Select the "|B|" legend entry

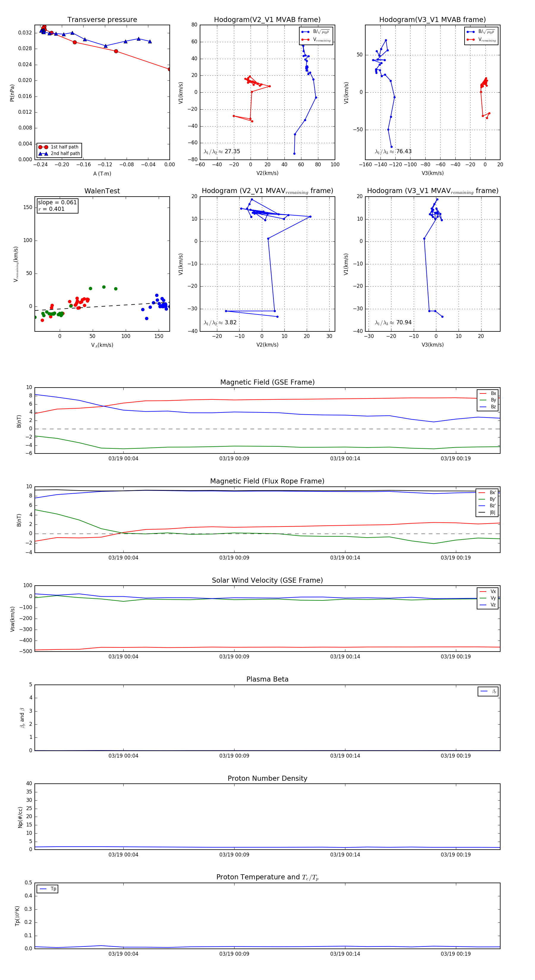click(x=487, y=513)
